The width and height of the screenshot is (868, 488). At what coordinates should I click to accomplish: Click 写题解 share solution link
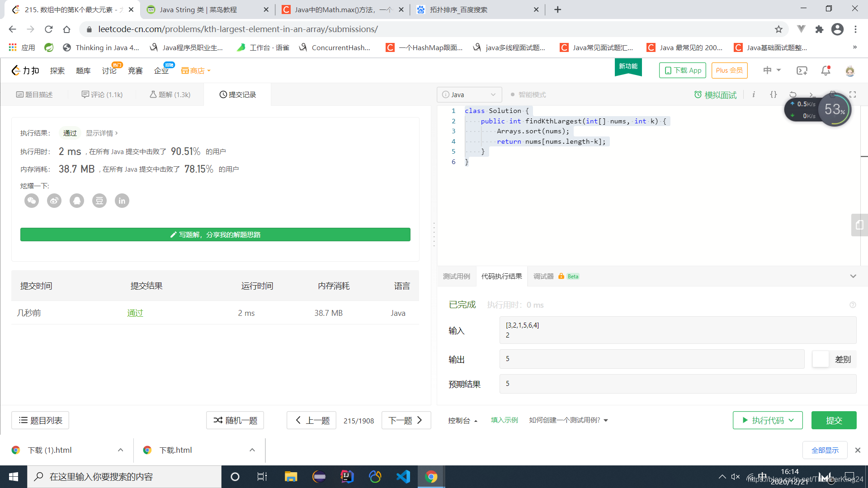[x=216, y=234]
